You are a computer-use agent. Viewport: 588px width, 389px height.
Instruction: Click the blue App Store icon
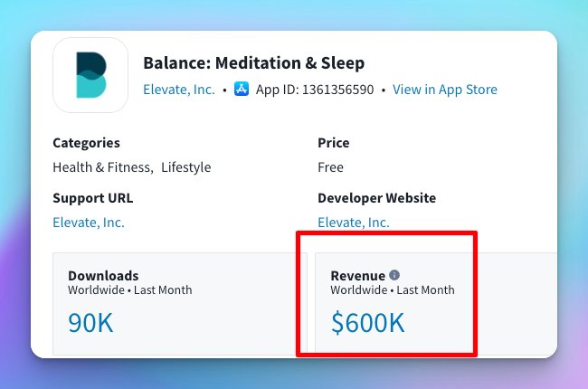pos(242,90)
